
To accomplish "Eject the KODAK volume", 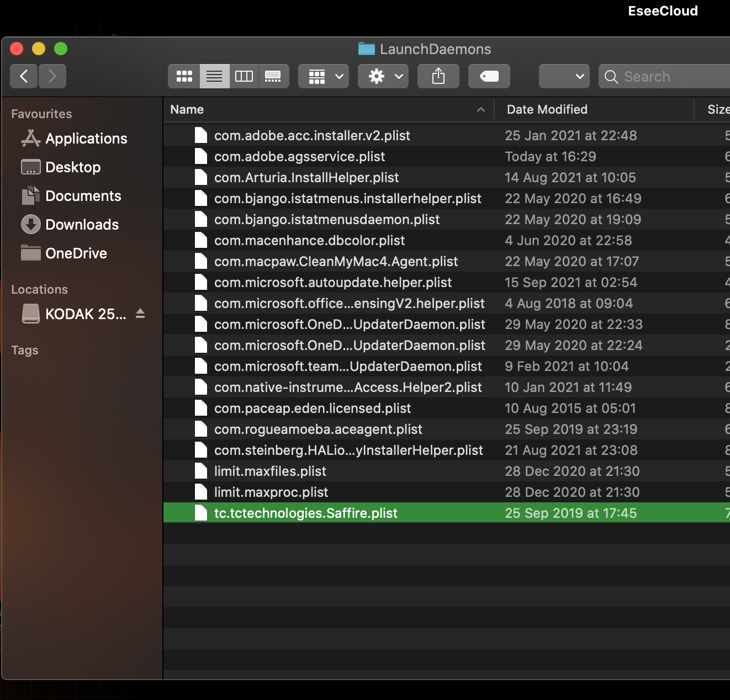I will 140,314.
